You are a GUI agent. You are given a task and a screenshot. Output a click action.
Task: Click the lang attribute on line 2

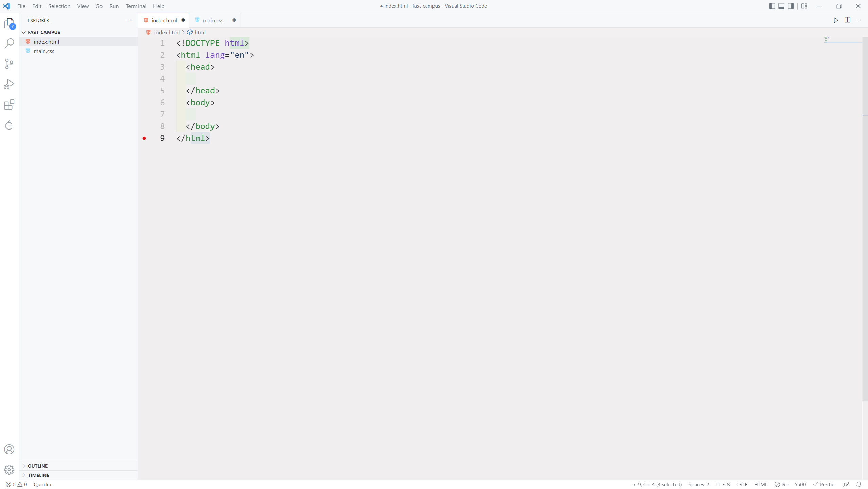215,55
